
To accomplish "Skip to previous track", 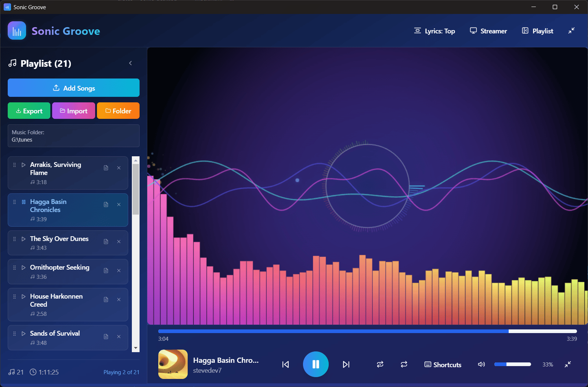I will pyautogui.click(x=285, y=364).
